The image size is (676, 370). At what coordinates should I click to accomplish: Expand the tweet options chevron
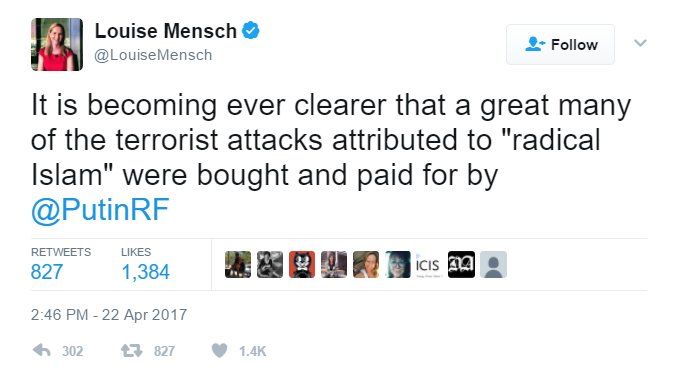click(x=640, y=43)
